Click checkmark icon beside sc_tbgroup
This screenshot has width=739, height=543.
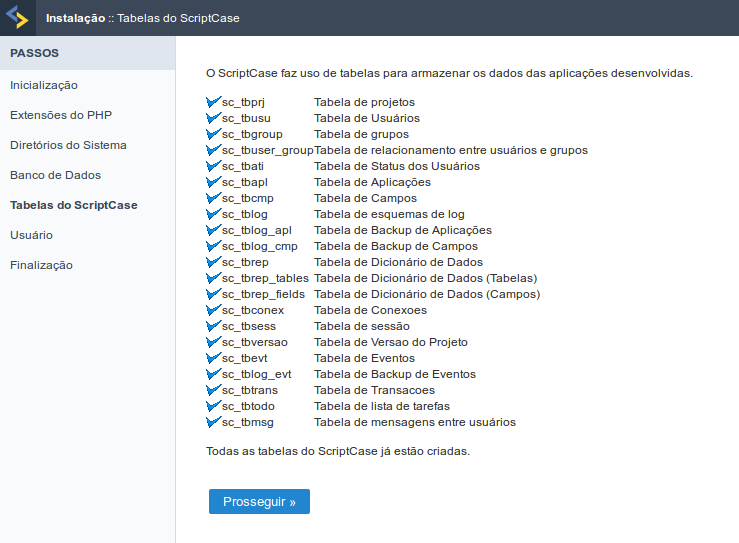pyautogui.click(x=213, y=133)
